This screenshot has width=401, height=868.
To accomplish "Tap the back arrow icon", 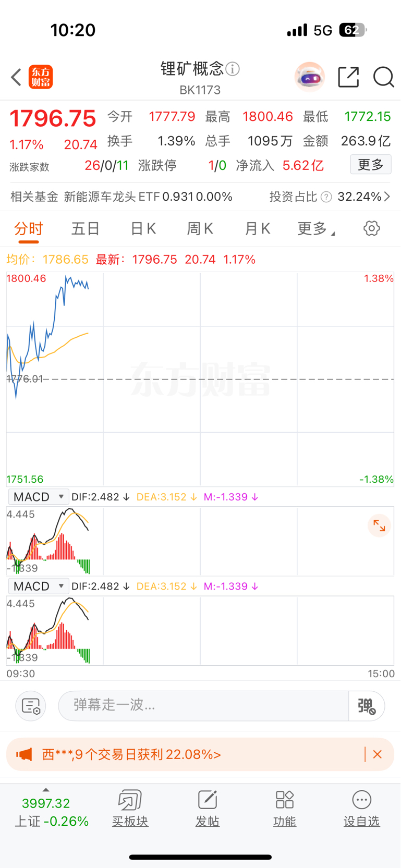I will 16,77.
